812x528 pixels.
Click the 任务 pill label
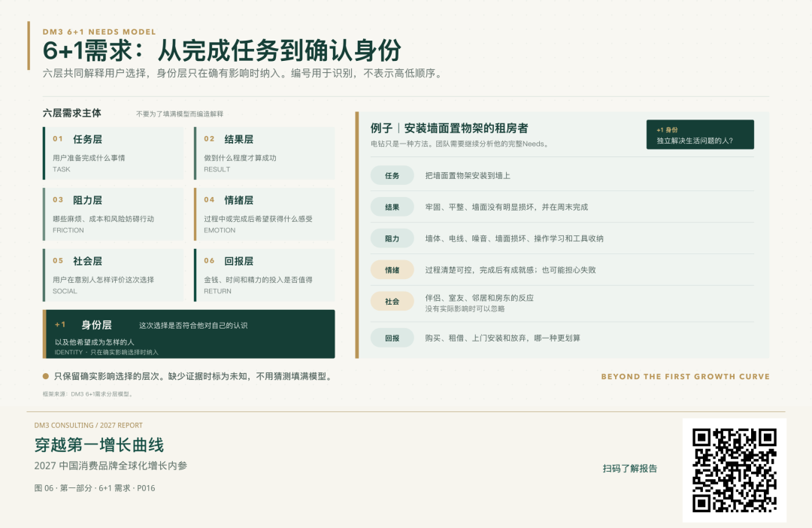(392, 176)
